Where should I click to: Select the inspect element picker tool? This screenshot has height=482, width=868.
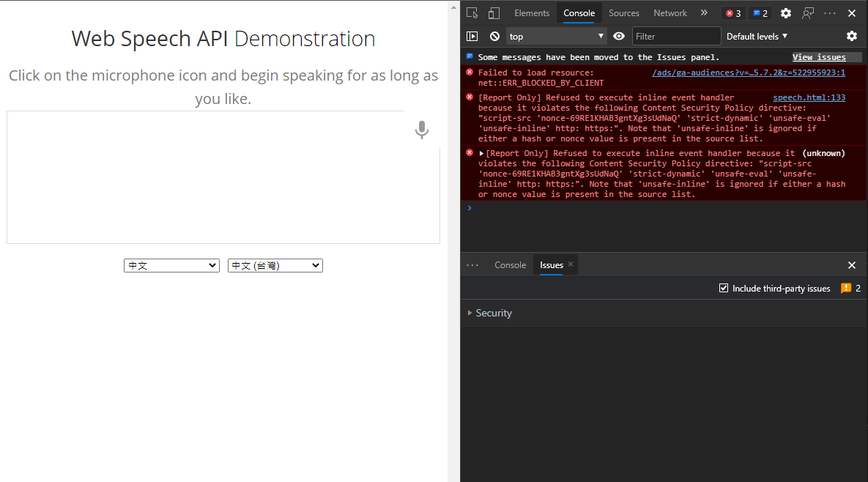click(x=472, y=12)
